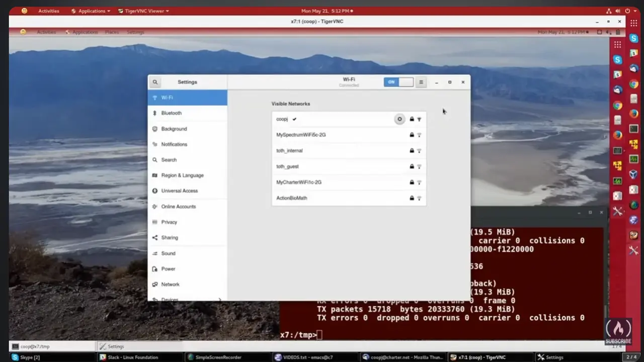Click the Firefox icon in the dock
The width and height of the screenshot is (644, 362).
point(634,113)
